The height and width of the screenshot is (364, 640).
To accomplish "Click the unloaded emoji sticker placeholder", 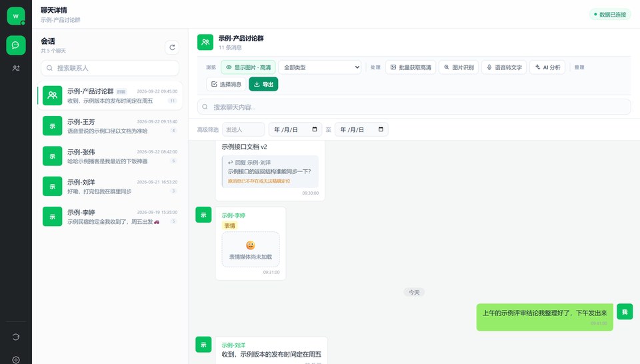I will [251, 249].
